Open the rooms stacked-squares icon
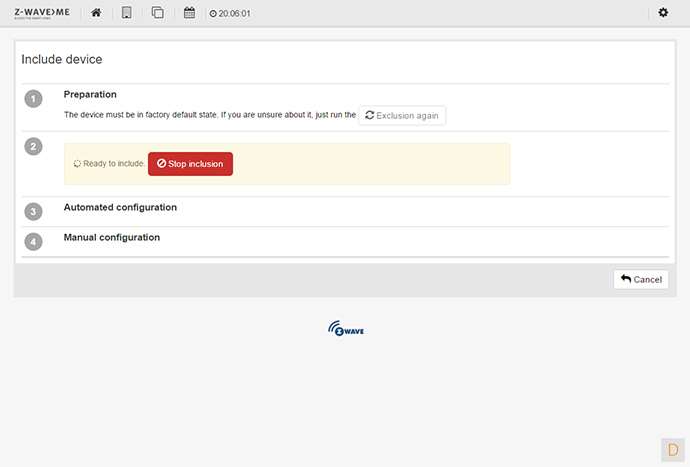This screenshot has height=467, width=690. (158, 13)
